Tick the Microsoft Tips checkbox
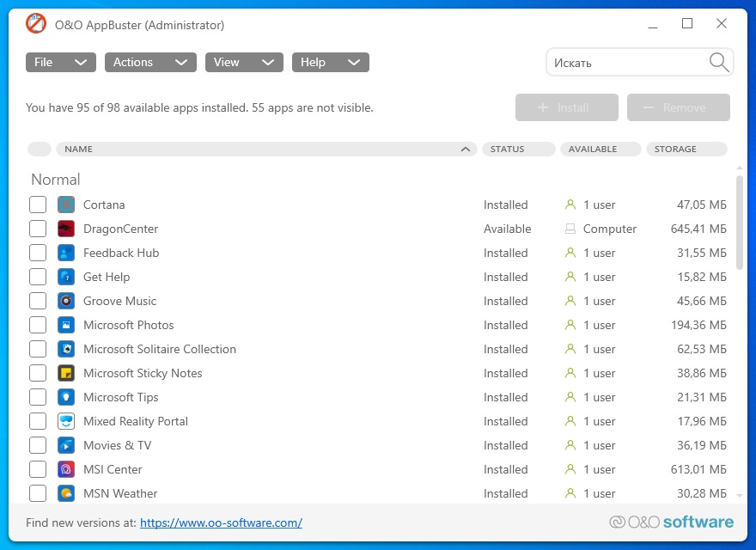The image size is (756, 550). (38, 397)
